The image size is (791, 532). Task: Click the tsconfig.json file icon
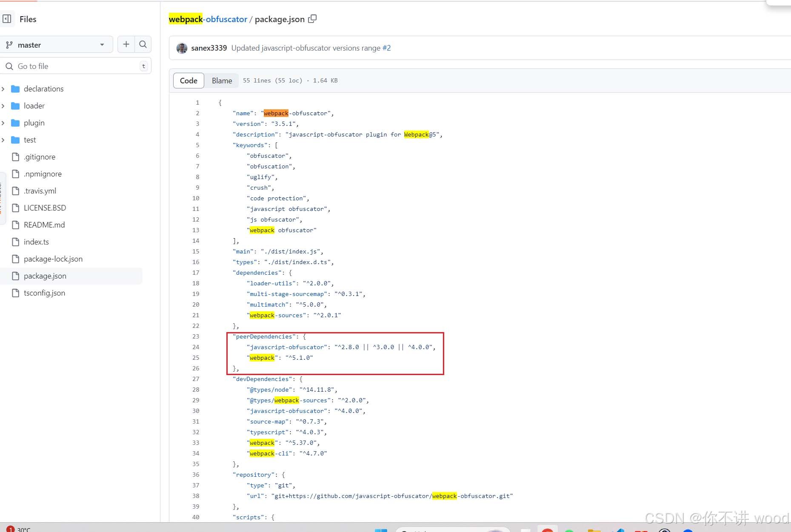pos(16,293)
